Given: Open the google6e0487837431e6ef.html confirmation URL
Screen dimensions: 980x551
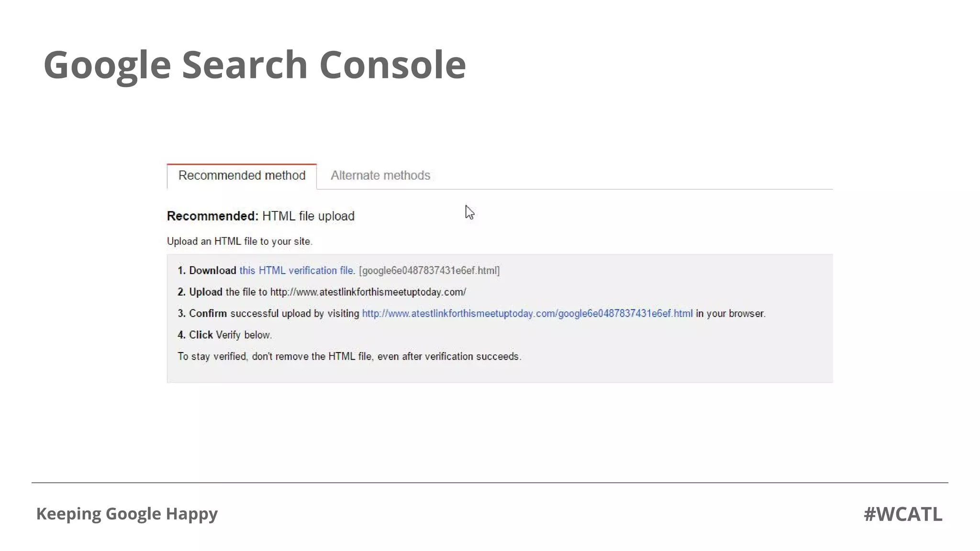Looking at the screenshot, I should point(527,313).
